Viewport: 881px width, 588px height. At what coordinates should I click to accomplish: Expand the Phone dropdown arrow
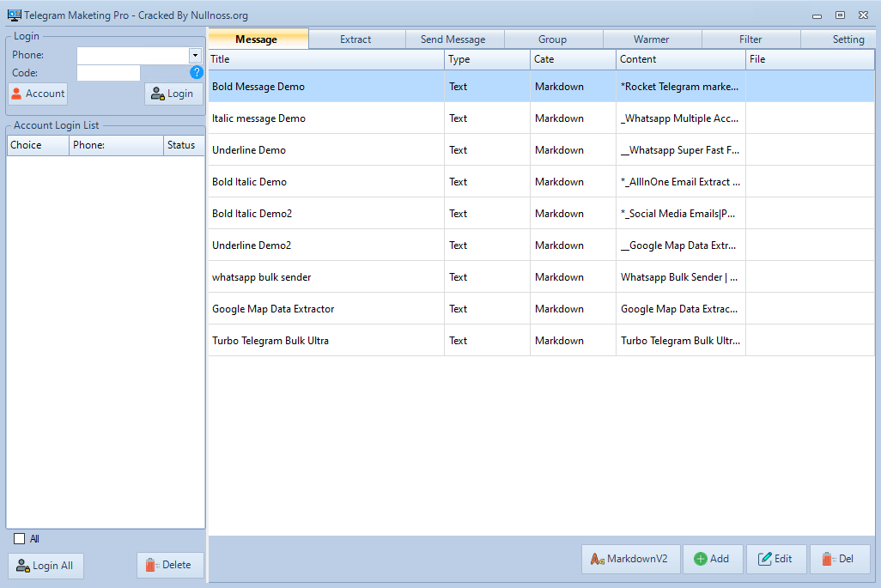click(195, 55)
